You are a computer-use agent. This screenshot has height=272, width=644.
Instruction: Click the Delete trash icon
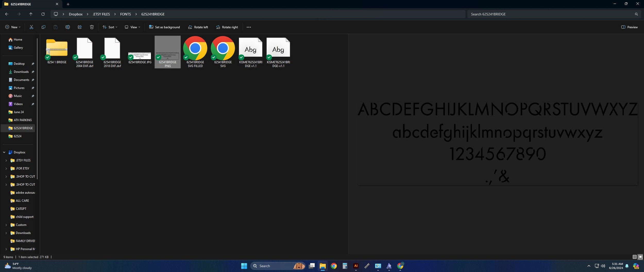[92, 27]
